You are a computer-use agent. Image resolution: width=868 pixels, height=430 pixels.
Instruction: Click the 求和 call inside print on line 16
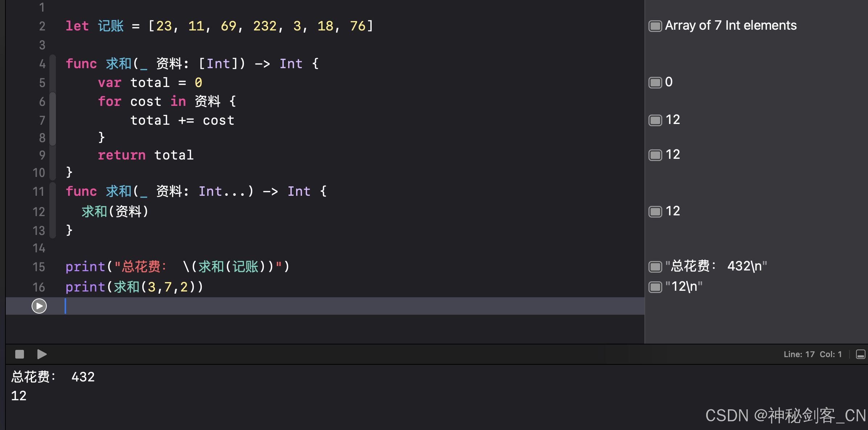click(127, 287)
